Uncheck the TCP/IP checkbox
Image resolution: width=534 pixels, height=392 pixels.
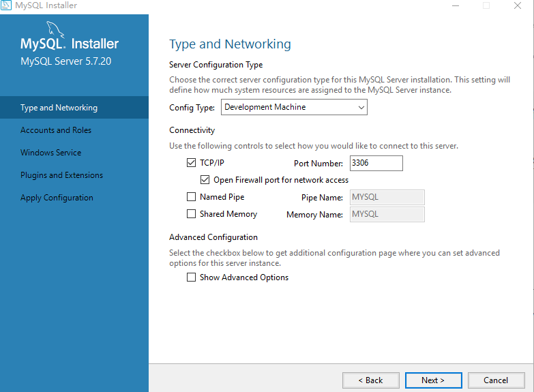tap(191, 163)
